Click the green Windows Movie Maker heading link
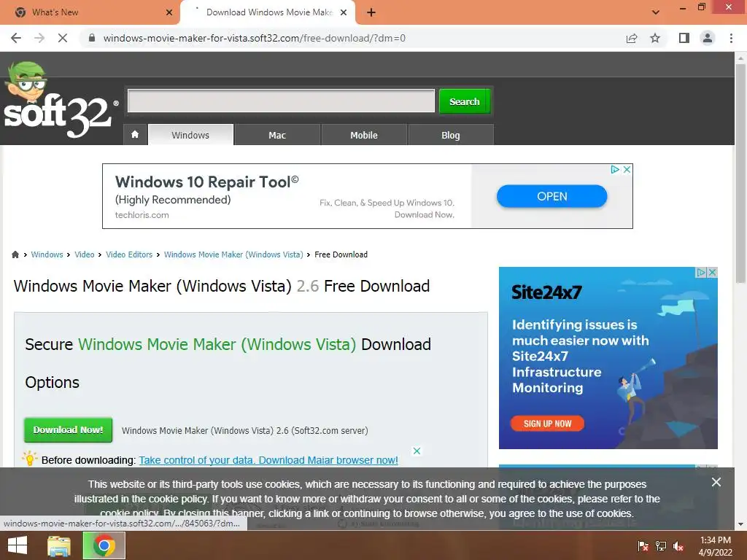This screenshot has height=560, width=747. (x=217, y=344)
